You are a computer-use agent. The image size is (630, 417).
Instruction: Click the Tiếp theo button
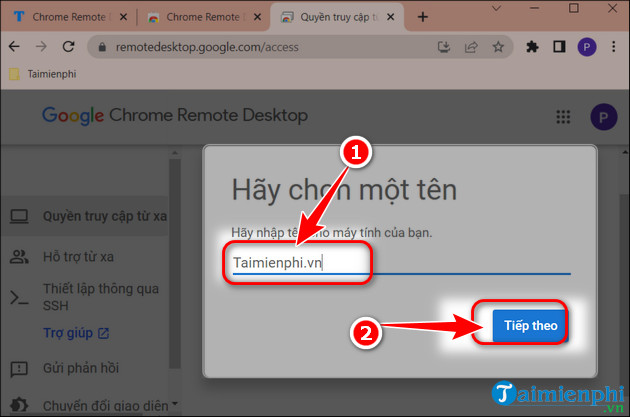(529, 325)
